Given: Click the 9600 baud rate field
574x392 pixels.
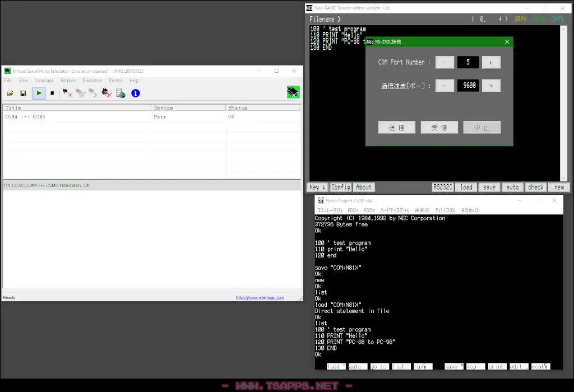Looking at the screenshot, I should pos(468,86).
